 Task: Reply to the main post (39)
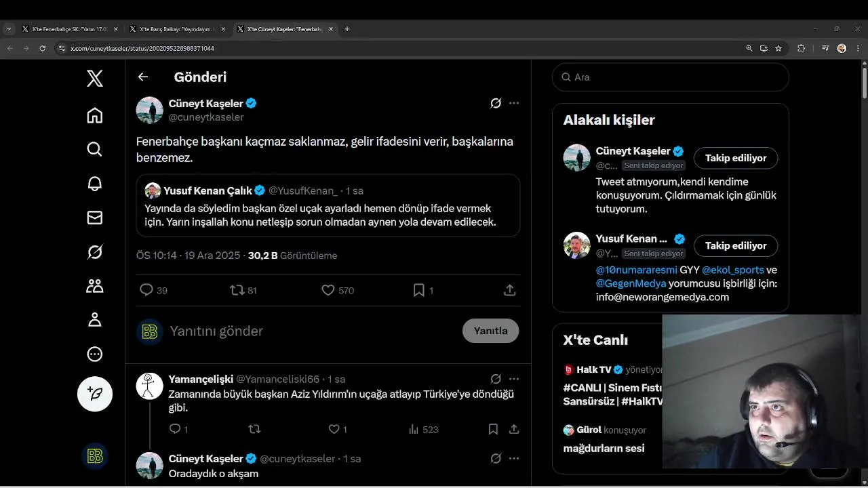(153, 290)
